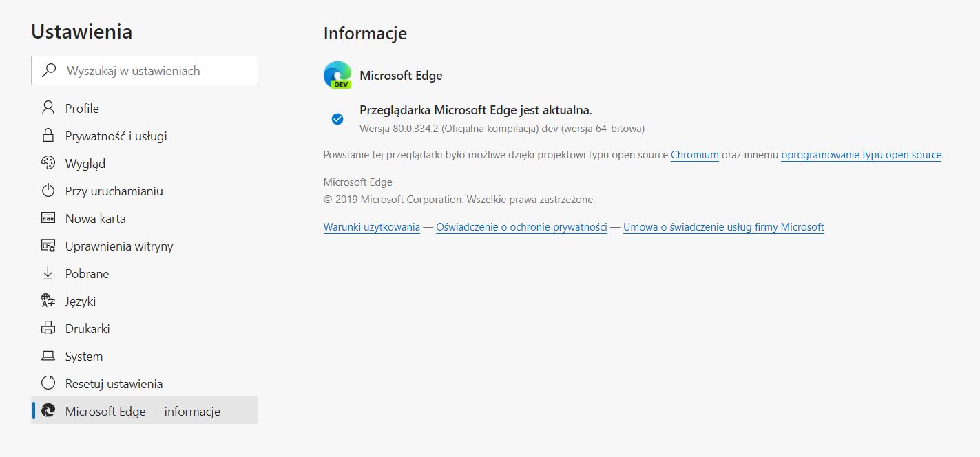Open Umowa o świadczenie usług link
Screen dimensions: 980x457
pyautogui.click(x=724, y=226)
